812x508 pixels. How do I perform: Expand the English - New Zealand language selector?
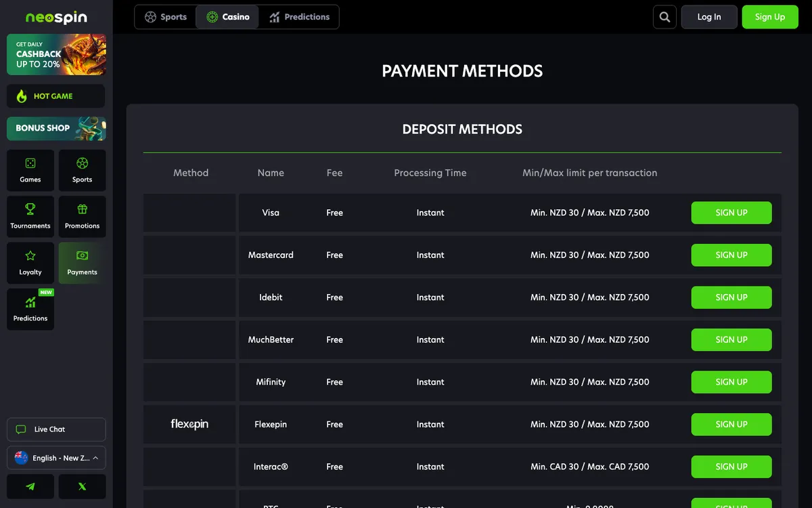point(56,458)
